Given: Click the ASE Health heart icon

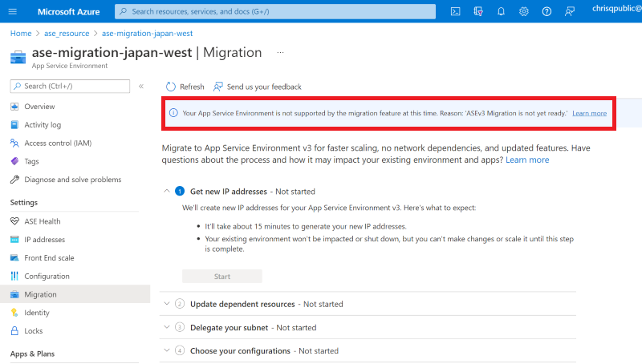Looking at the screenshot, I should 14,221.
